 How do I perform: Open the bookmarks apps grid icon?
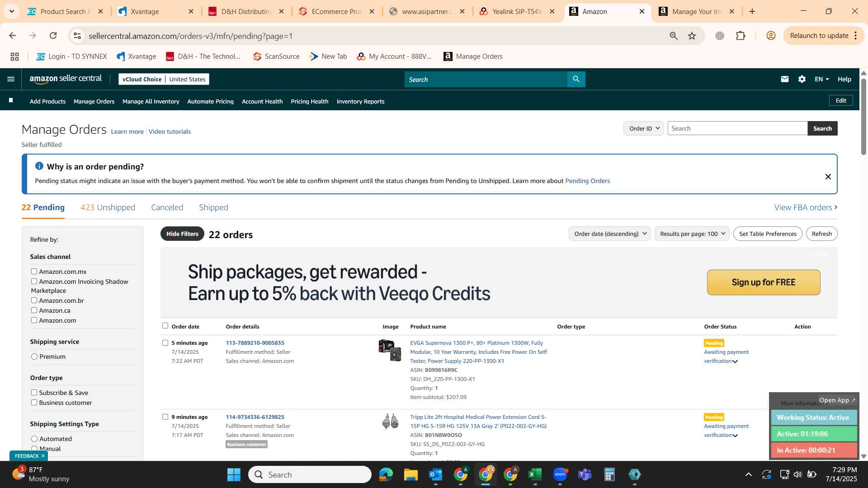point(14,56)
